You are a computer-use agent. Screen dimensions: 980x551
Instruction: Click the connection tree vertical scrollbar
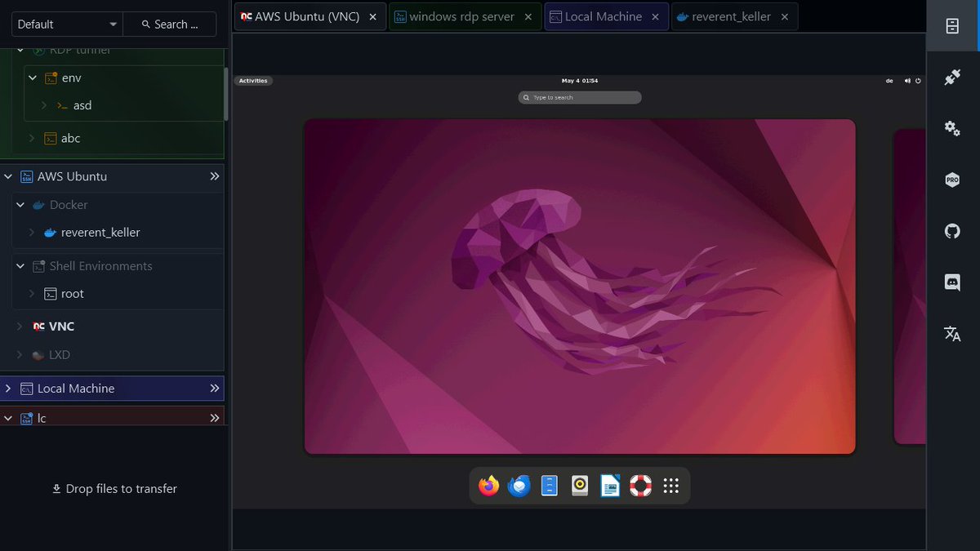pyautogui.click(x=226, y=94)
